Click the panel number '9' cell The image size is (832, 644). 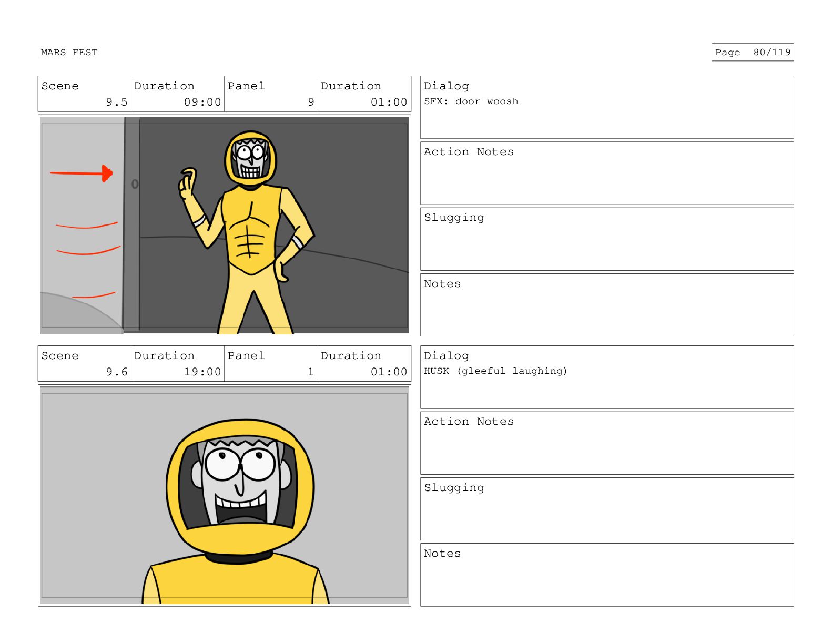point(271,94)
